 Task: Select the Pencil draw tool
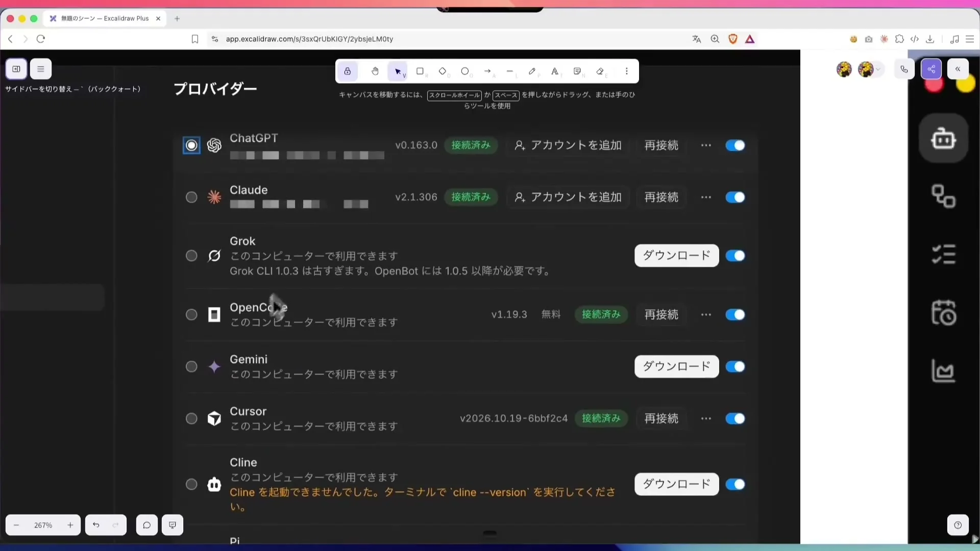tap(532, 71)
